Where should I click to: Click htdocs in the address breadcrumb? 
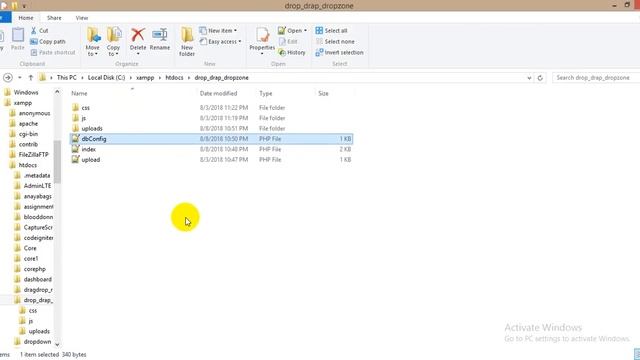(x=174, y=78)
